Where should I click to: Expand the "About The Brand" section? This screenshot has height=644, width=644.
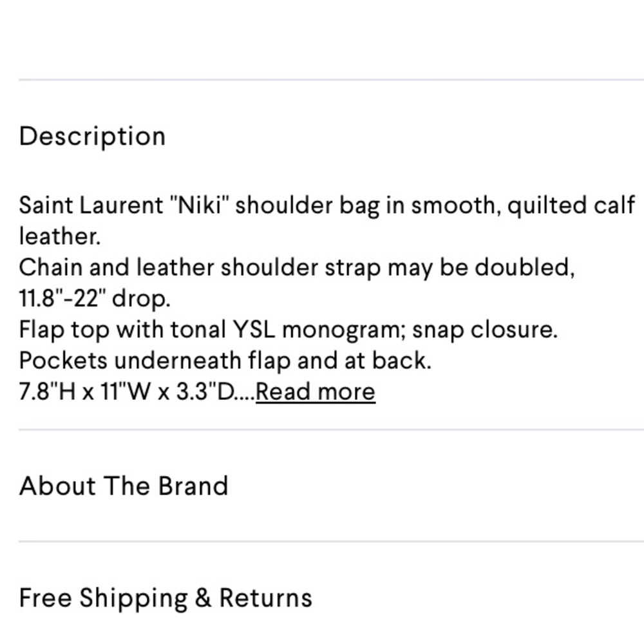(x=124, y=486)
